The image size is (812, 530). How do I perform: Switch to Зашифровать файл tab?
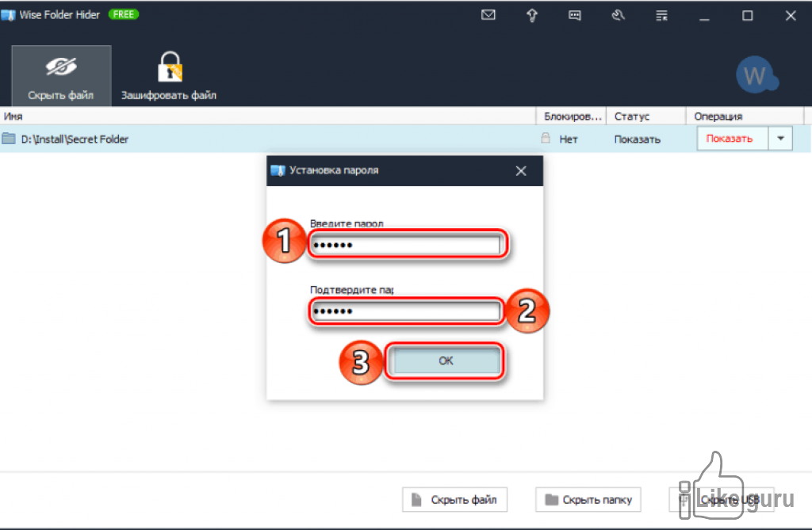[x=169, y=75]
